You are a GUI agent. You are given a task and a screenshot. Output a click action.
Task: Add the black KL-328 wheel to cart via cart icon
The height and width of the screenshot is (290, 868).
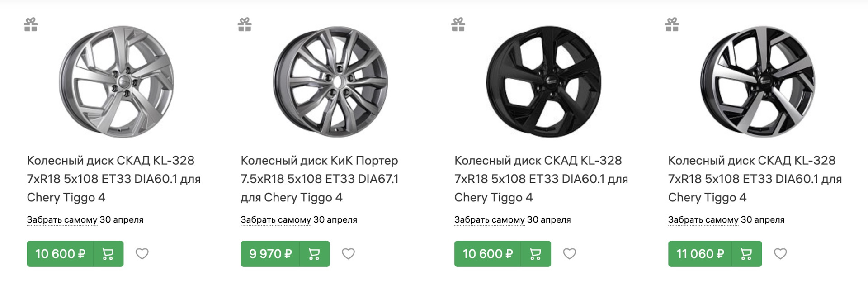point(535,254)
